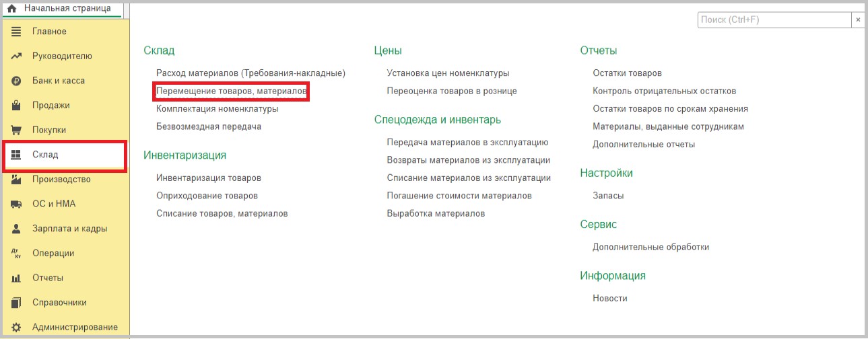This screenshot has height=339, width=868.
Task: Click the Банк и касса ruble icon
Action: click(x=17, y=81)
